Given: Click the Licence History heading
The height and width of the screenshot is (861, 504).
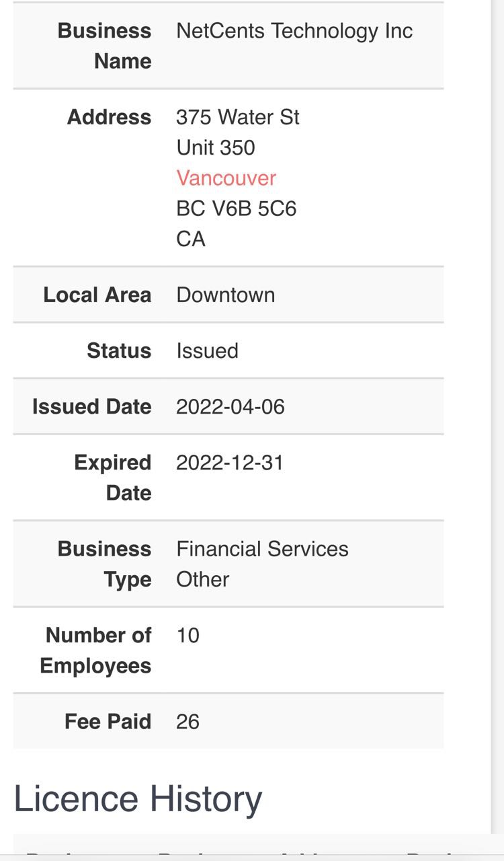Looking at the screenshot, I should click(138, 798).
